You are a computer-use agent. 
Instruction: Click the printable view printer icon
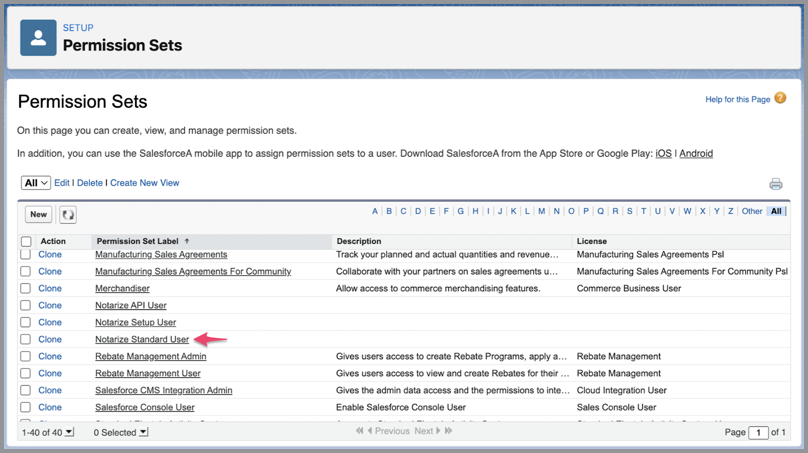(775, 184)
